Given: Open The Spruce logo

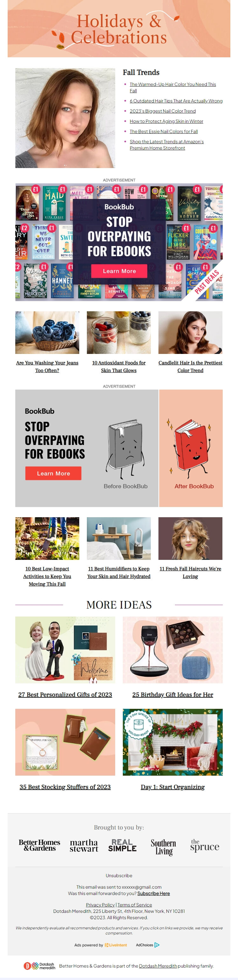Looking at the screenshot, I should pos(205,845).
